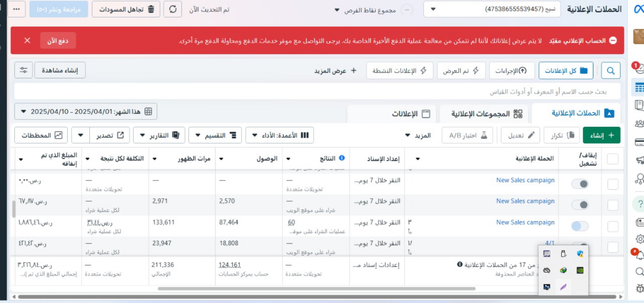Screen dimensions: 644x303
Task: Click the تكرار duplicate button
Action: [x=562, y=135]
